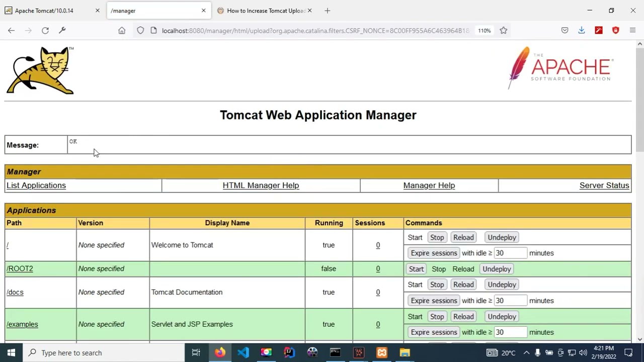
Task: Close the /manager tab
Action: coord(203,11)
